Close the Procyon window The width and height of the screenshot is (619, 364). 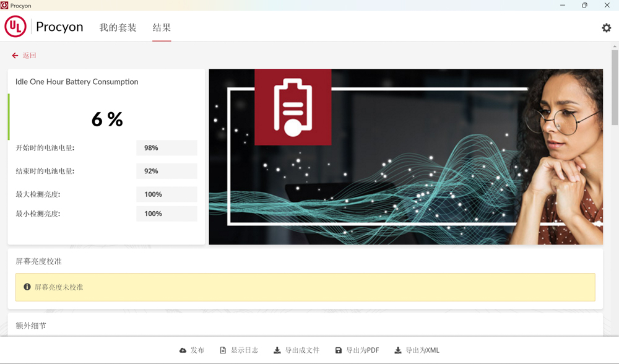point(607,5)
